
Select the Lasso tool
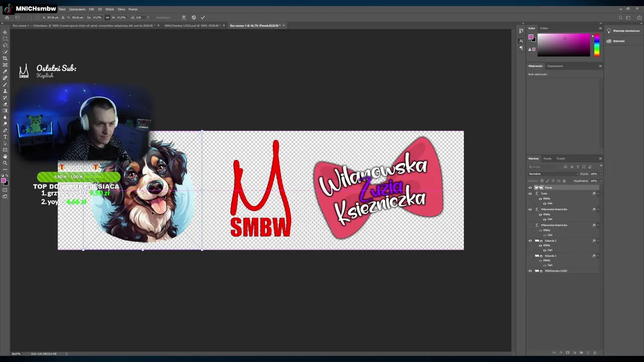[x=5, y=45]
